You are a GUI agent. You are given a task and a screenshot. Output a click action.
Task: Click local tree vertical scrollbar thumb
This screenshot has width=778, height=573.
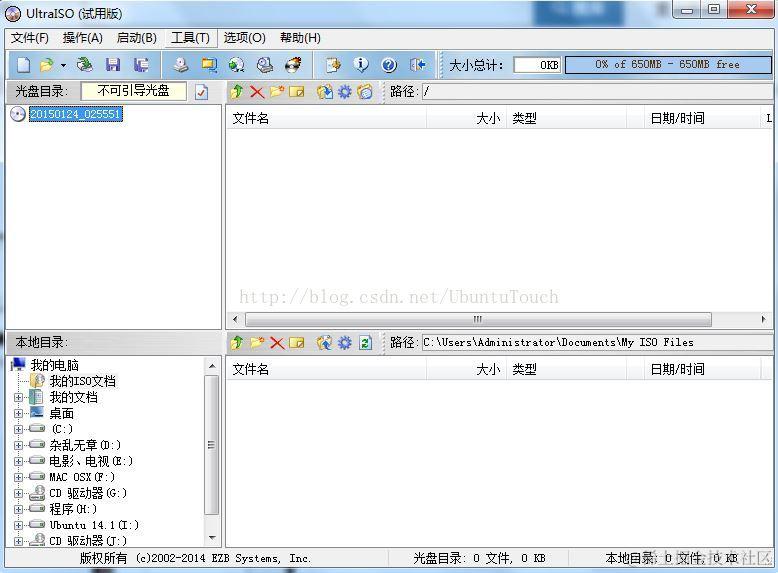click(x=211, y=445)
